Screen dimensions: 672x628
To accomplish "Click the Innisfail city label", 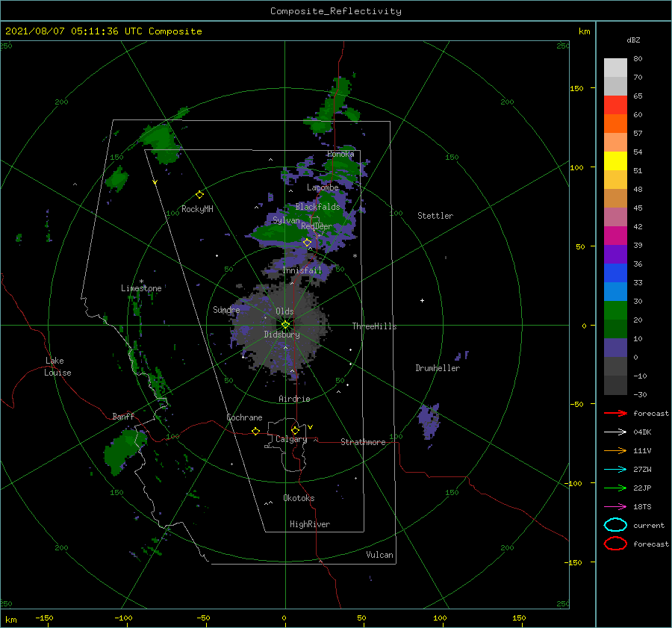I will point(302,270).
